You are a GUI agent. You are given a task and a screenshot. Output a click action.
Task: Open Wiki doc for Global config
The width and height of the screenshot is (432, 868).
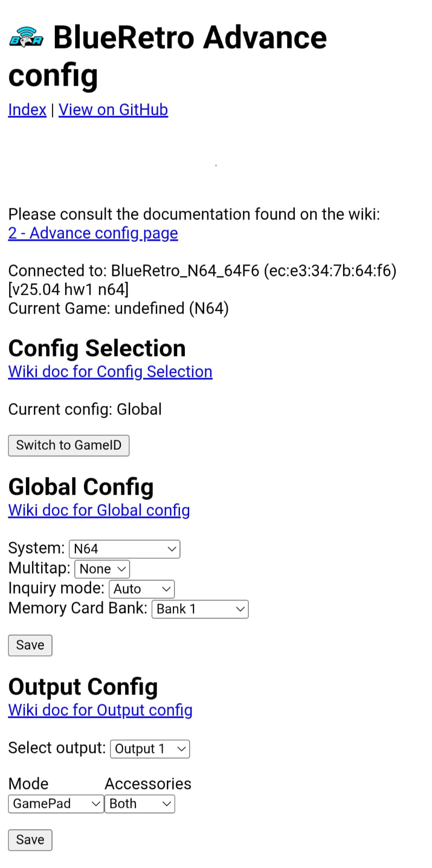click(99, 510)
